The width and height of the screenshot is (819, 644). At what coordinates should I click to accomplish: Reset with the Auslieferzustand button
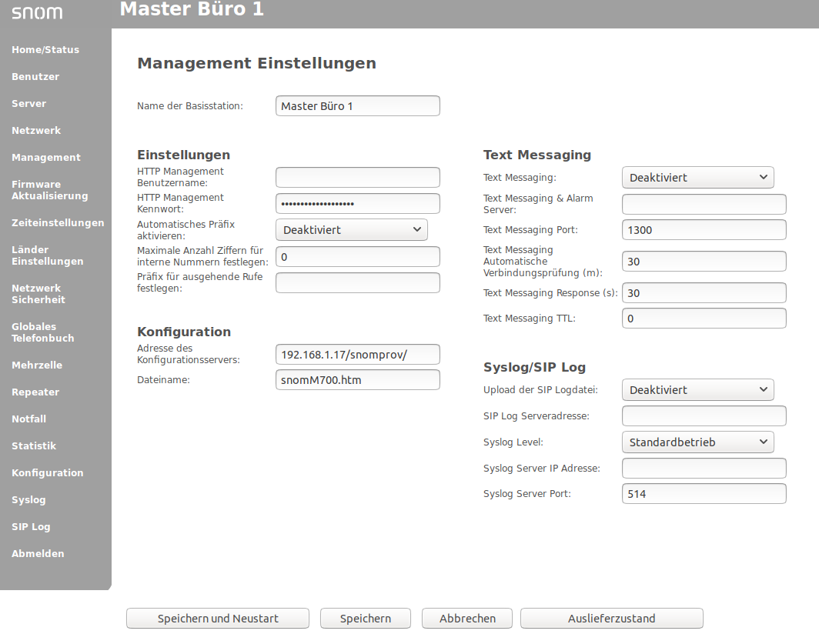pyautogui.click(x=611, y=619)
